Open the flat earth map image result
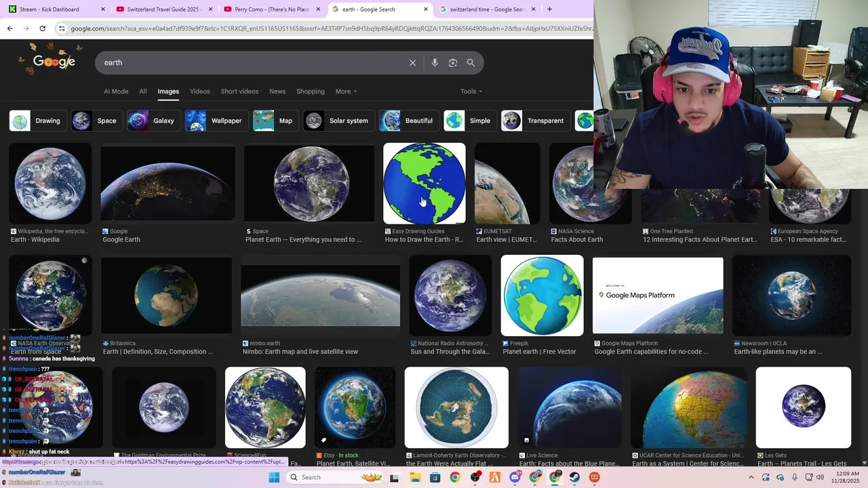Image resolution: width=868 pixels, height=488 pixels. point(456,407)
